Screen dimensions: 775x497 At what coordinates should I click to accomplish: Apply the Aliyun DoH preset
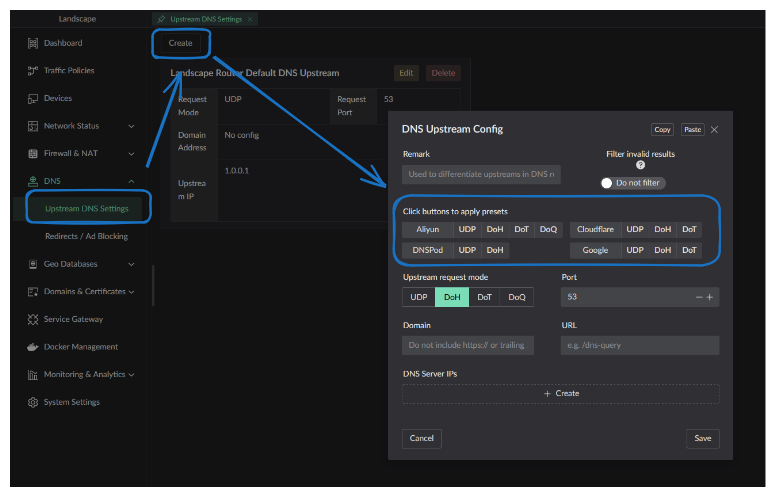coord(495,230)
